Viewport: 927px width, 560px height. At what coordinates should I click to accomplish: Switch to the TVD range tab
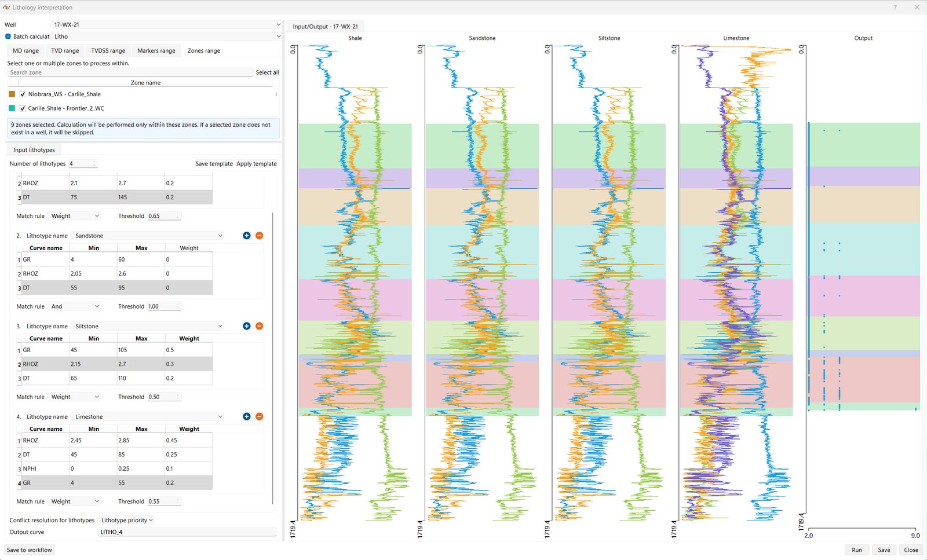point(65,51)
